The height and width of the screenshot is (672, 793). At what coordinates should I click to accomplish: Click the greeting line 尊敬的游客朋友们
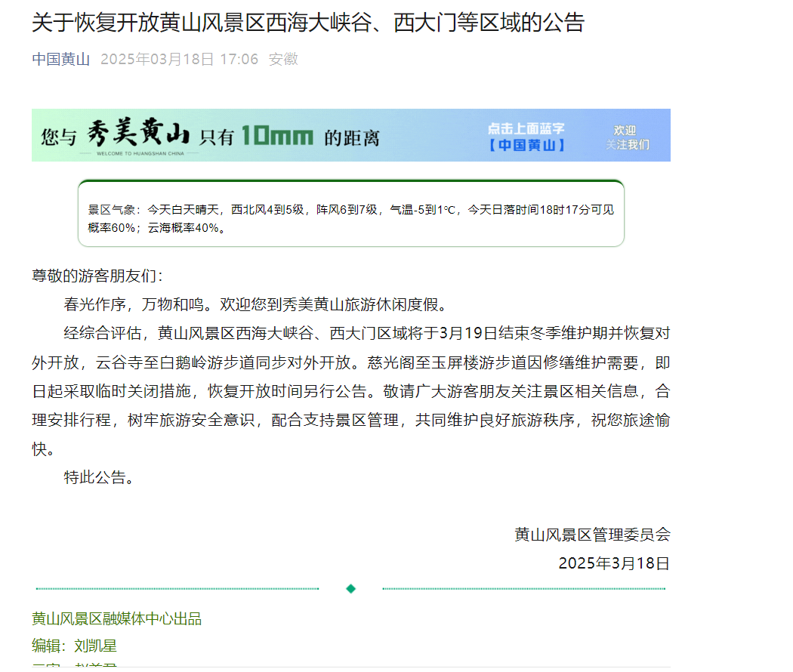click(97, 276)
